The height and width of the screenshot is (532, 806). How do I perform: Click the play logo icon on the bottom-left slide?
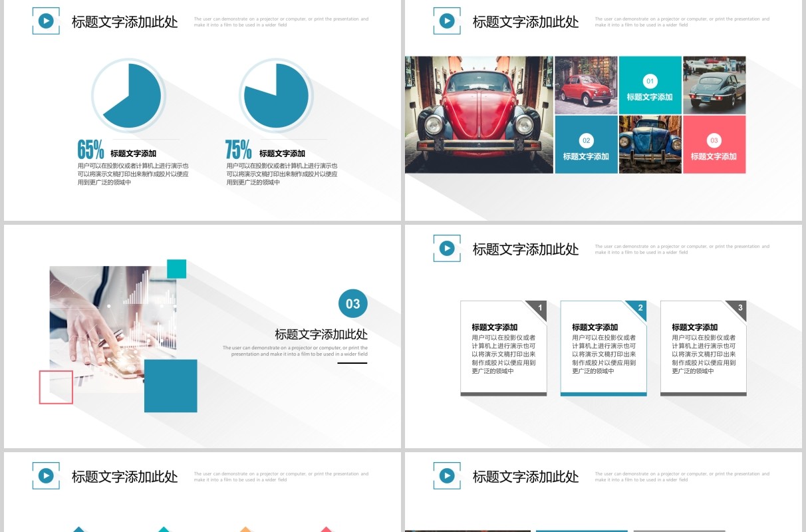(x=46, y=476)
